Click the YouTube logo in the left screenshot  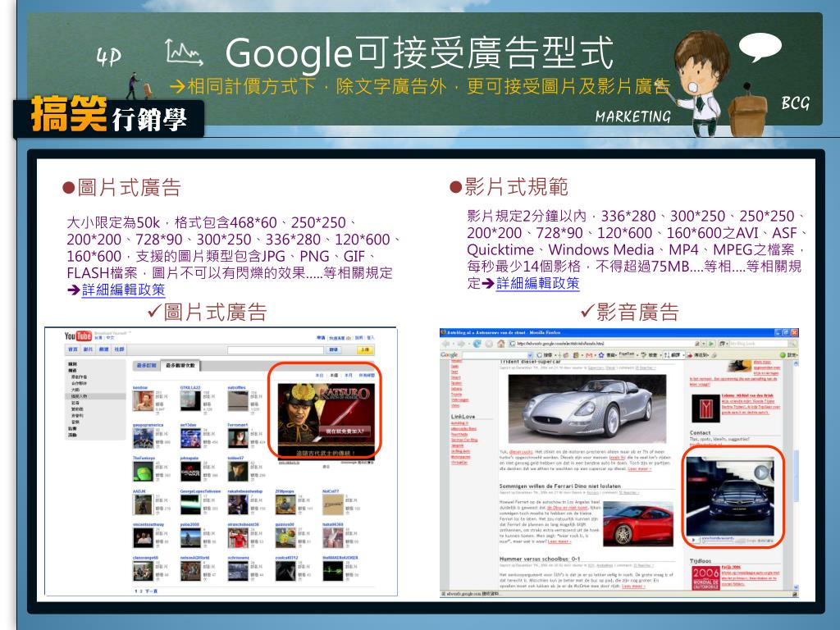(x=78, y=336)
